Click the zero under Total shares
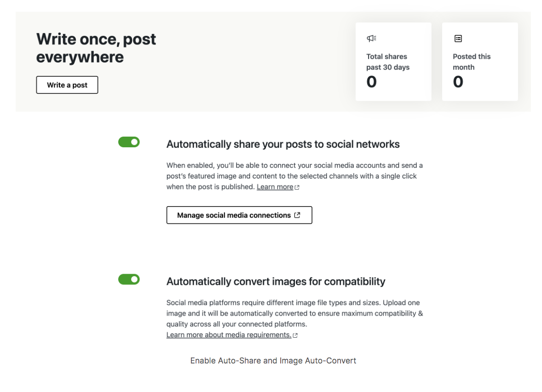Image resolution: width=542 pixels, height=392 pixels. click(371, 81)
